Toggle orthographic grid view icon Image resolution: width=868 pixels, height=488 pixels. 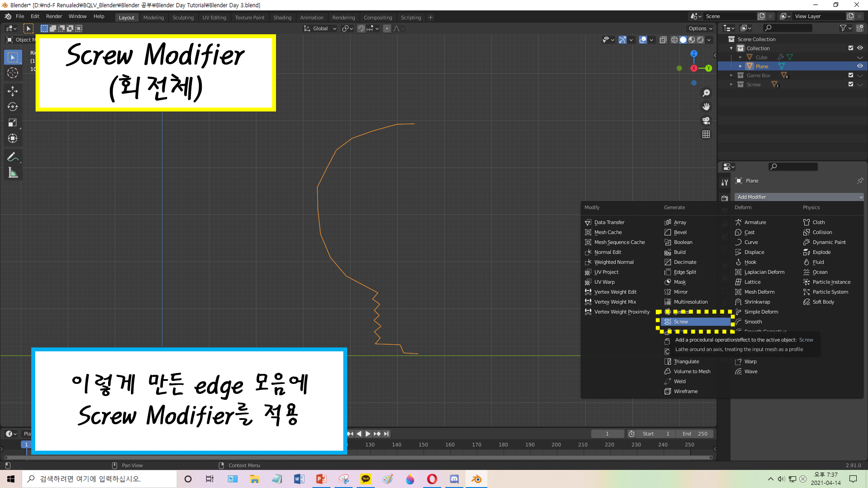(x=706, y=134)
